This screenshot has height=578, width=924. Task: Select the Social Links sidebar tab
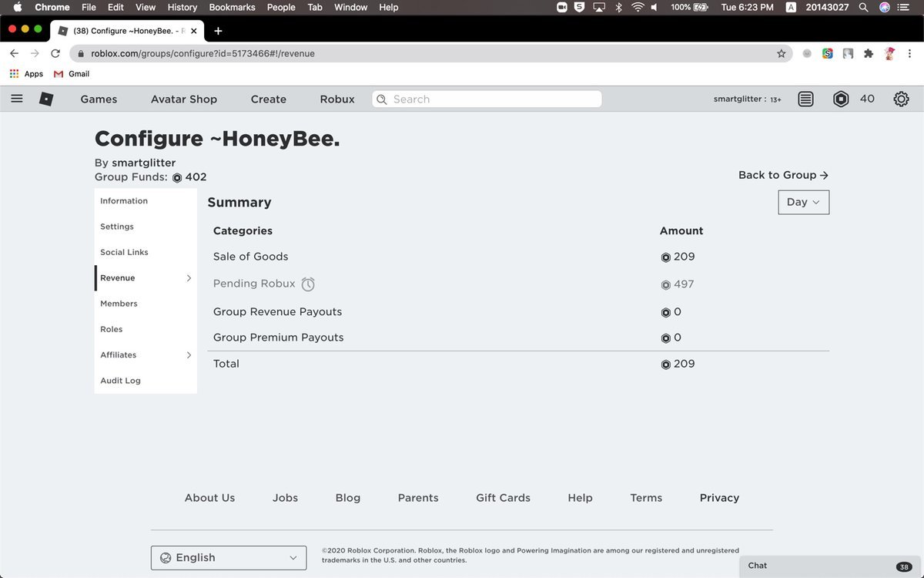pyautogui.click(x=124, y=253)
